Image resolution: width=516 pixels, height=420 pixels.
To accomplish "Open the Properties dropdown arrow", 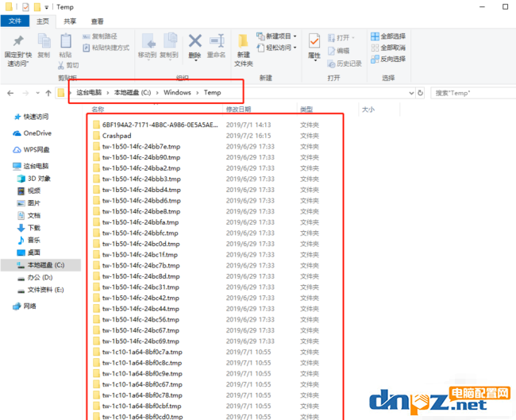I will (x=314, y=61).
